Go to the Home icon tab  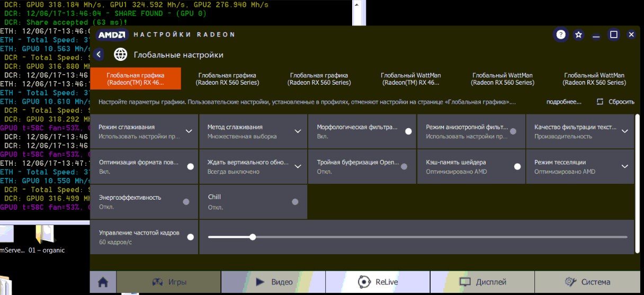coord(103,282)
